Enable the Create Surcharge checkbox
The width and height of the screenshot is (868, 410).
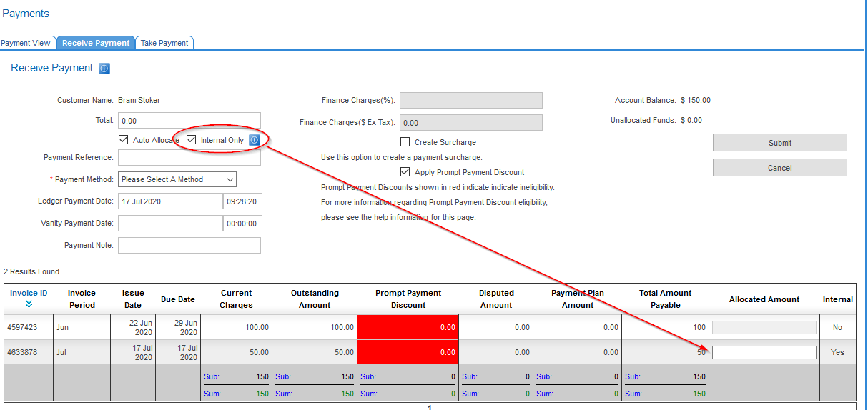tap(405, 142)
